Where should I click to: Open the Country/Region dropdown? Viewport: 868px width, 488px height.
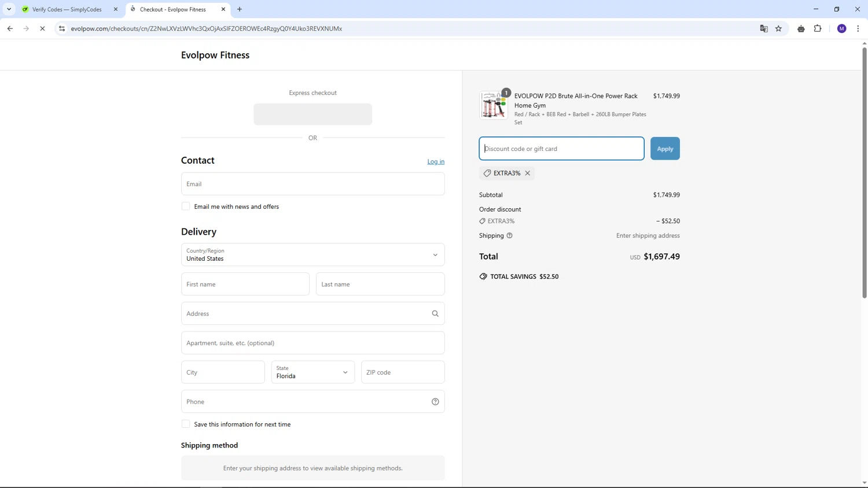click(313, 254)
